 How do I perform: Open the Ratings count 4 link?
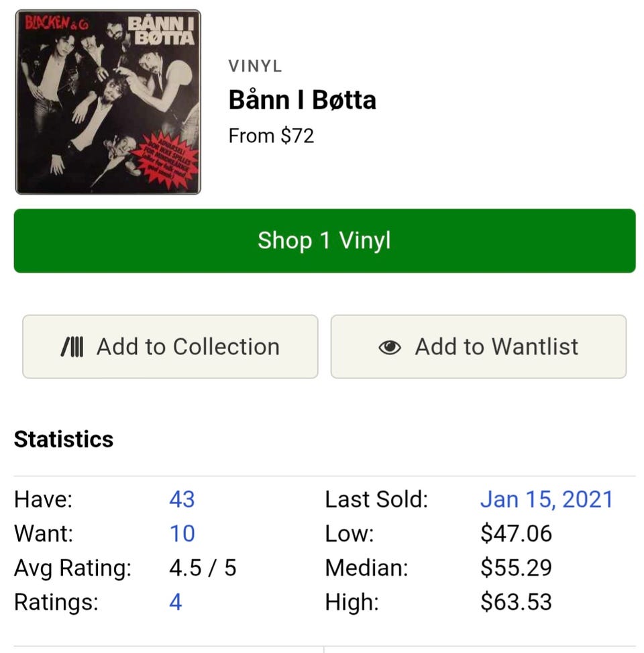[176, 602]
